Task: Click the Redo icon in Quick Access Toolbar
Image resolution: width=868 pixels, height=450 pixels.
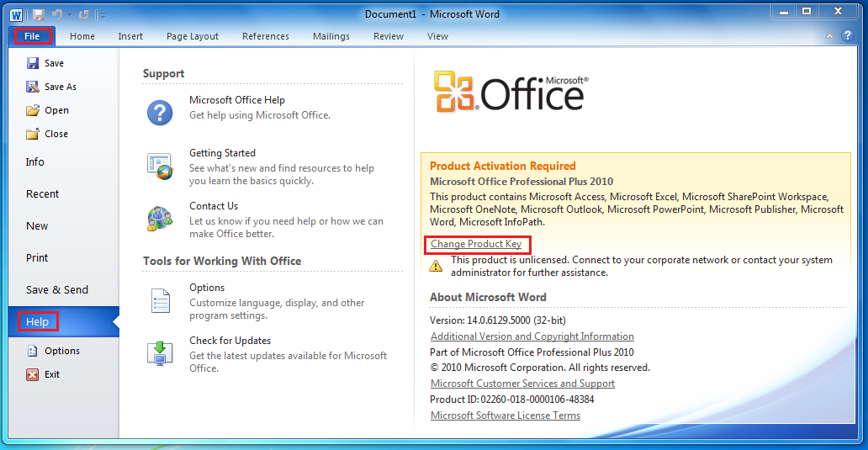Action: click(84, 15)
